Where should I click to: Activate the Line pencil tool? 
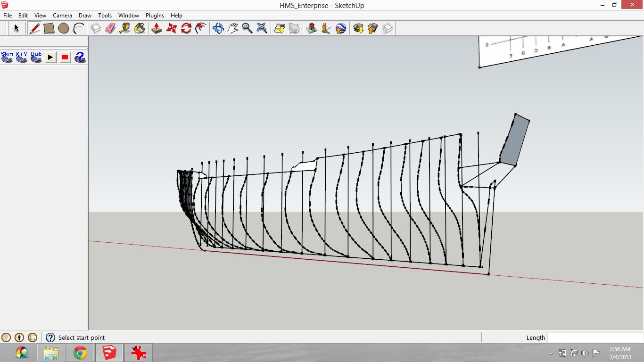pos(34,28)
